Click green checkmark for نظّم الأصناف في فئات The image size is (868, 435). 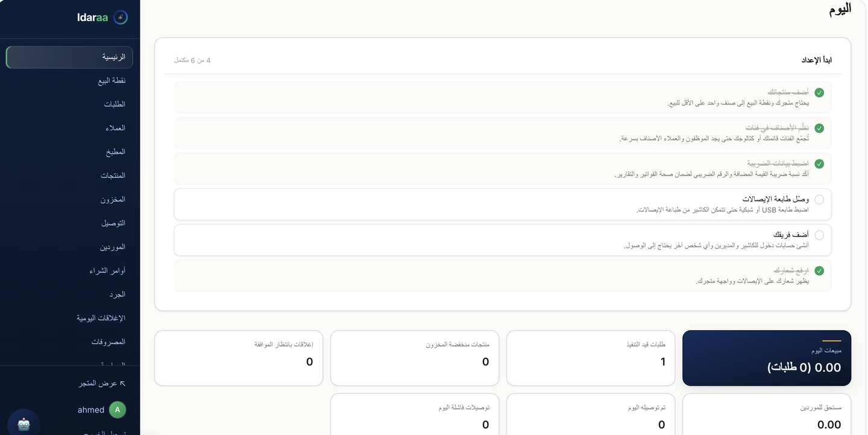coord(819,128)
